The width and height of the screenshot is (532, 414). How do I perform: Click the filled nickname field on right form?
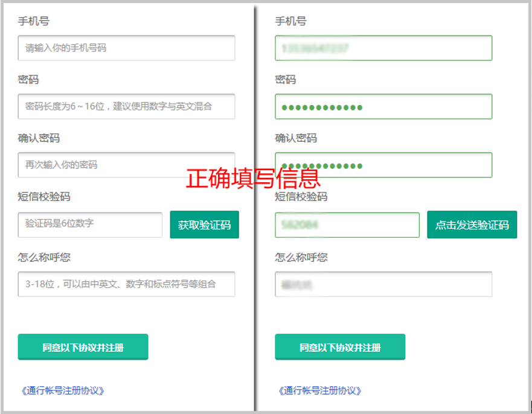click(383, 284)
